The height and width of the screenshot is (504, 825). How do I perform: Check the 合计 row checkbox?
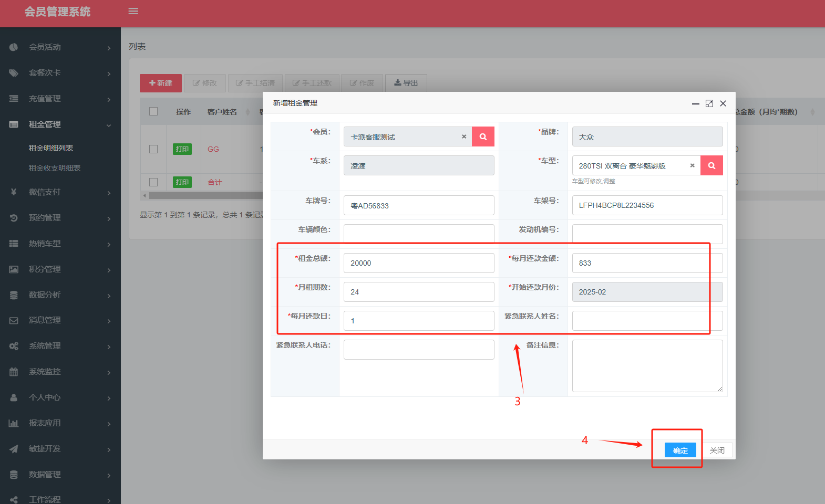[153, 182]
